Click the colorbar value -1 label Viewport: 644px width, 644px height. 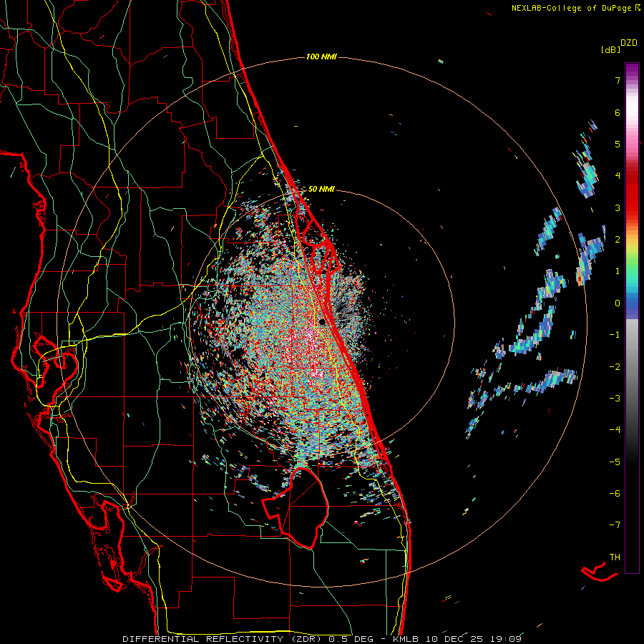click(x=615, y=335)
